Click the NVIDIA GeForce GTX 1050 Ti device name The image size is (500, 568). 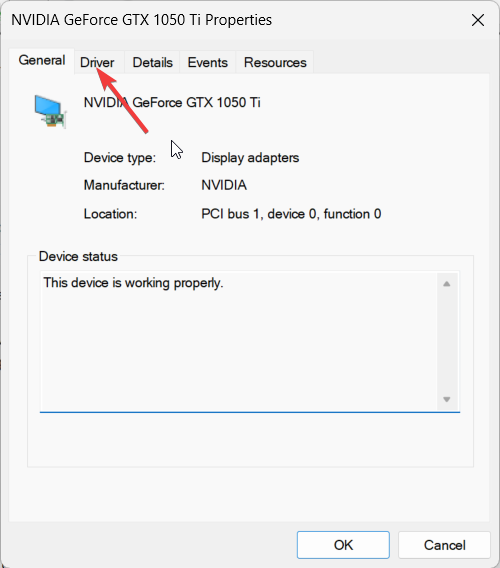pyautogui.click(x=172, y=103)
